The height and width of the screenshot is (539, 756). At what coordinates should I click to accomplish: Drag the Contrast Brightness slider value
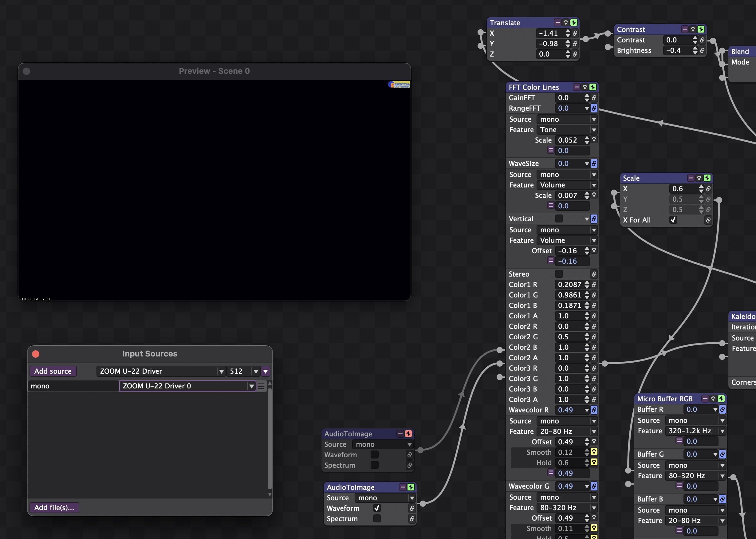point(674,50)
